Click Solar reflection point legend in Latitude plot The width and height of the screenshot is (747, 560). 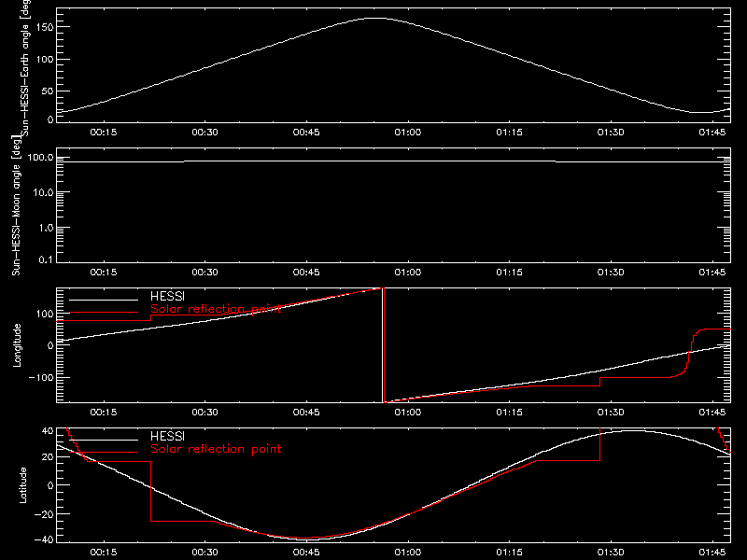216,449
